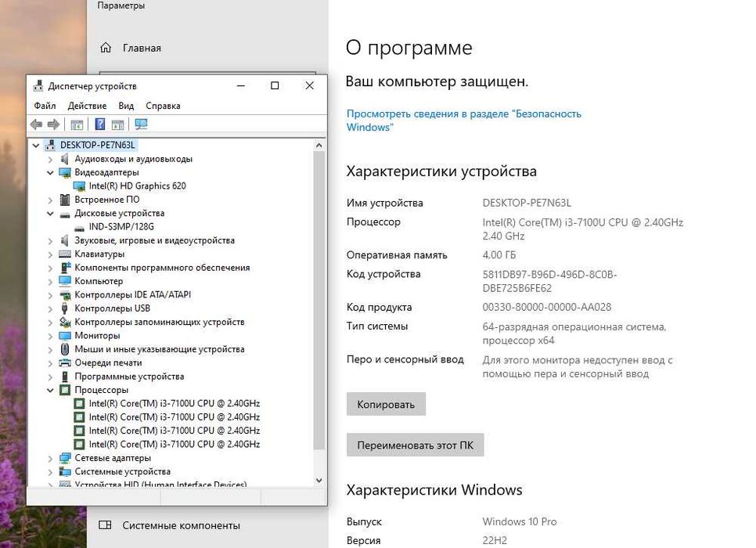Open the Действие menu
The height and width of the screenshot is (548, 756).
click(88, 106)
